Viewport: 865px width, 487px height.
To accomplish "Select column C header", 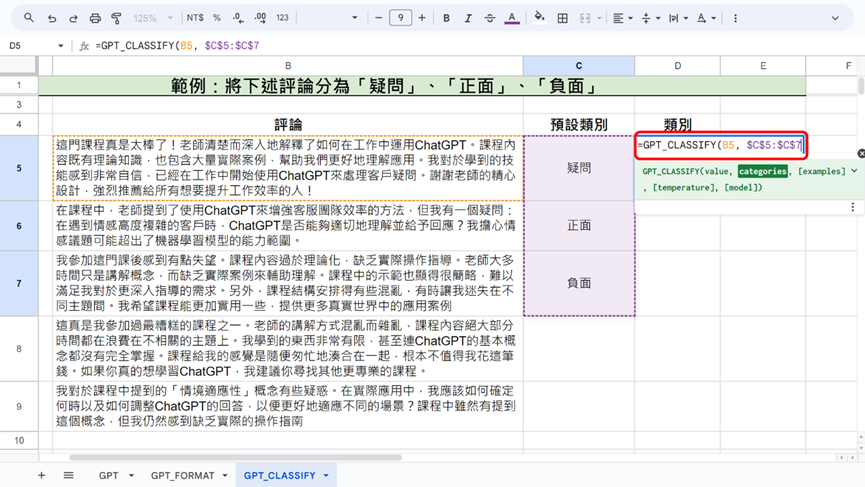I will [x=579, y=66].
